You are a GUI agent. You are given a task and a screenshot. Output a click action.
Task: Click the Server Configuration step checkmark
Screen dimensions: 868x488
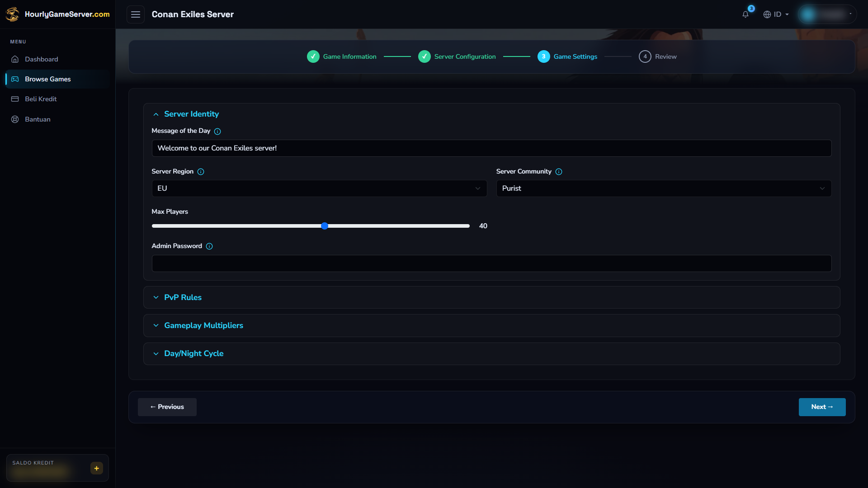[x=425, y=56]
